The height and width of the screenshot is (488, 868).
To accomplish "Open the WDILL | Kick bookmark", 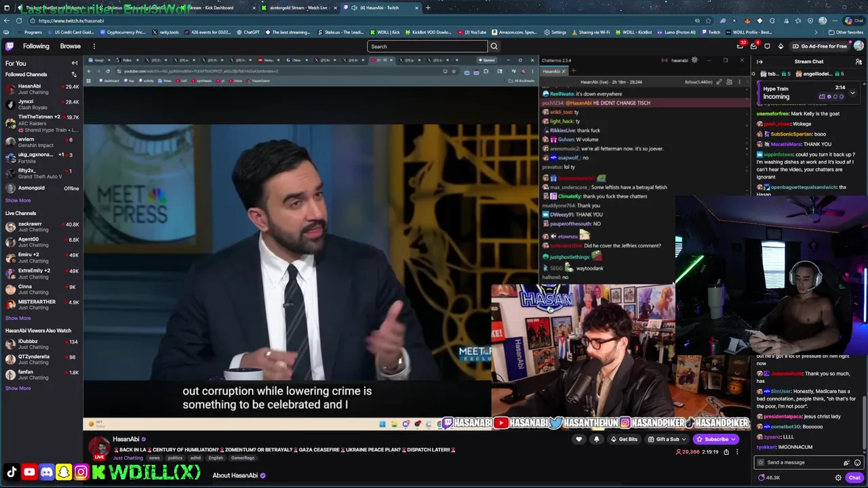I will click(385, 32).
